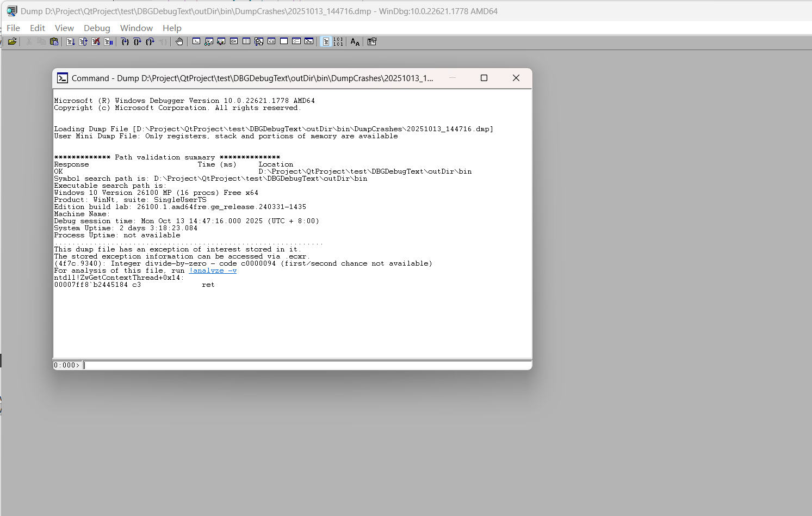This screenshot has width=812, height=516.
Task: Open the Command Browser toolbar icon
Action: coord(309,41)
